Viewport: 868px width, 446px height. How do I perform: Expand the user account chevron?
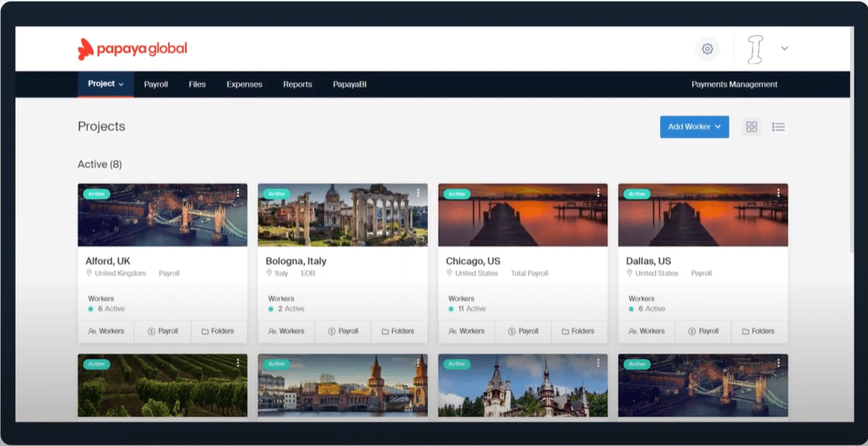(x=785, y=48)
